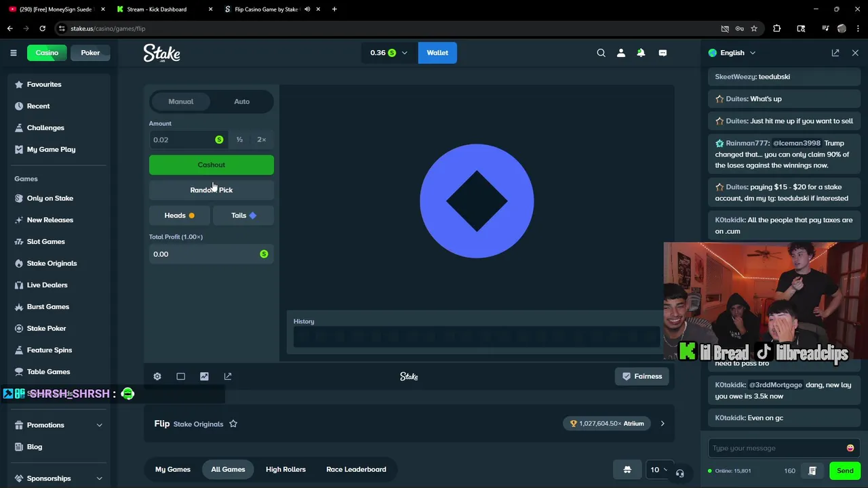This screenshot has width=868, height=488.
Task: Expand the balance currency dropdown
Action: (x=389, y=53)
